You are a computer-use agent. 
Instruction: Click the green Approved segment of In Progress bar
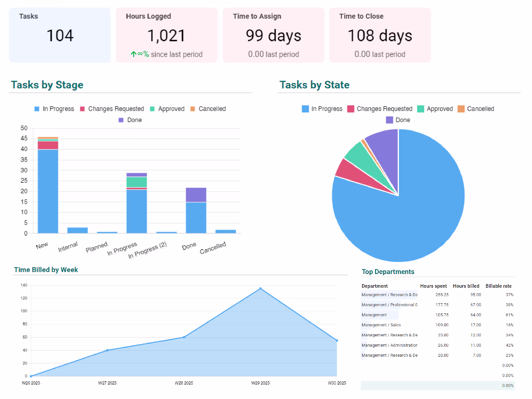[136, 182]
